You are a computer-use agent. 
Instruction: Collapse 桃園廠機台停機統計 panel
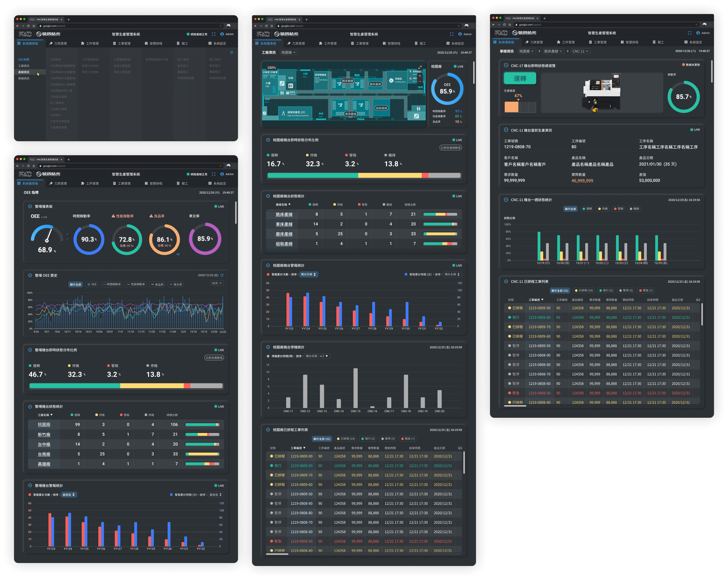point(268,347)
